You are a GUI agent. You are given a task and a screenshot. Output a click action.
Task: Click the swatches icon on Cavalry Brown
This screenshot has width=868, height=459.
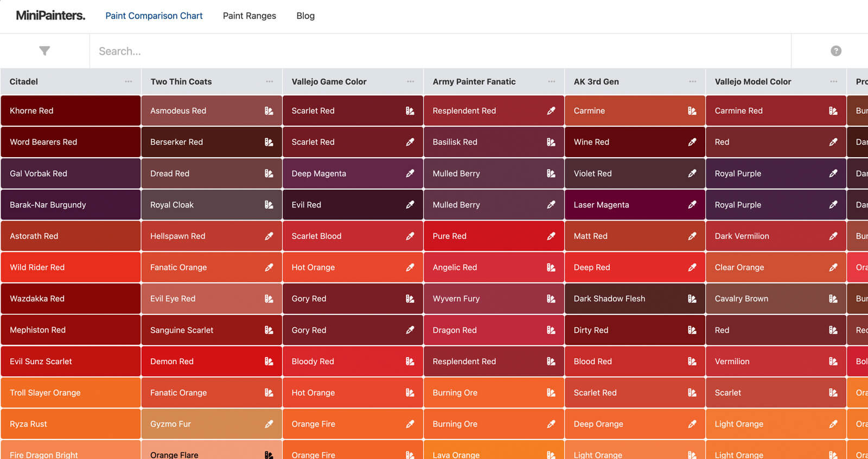click(833, 299)
